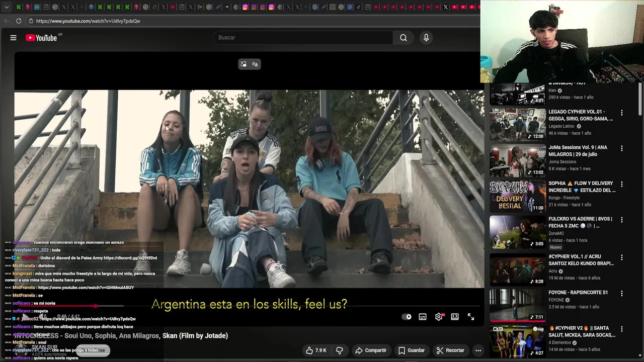Click the translate icon above the video

pos(255,64)
